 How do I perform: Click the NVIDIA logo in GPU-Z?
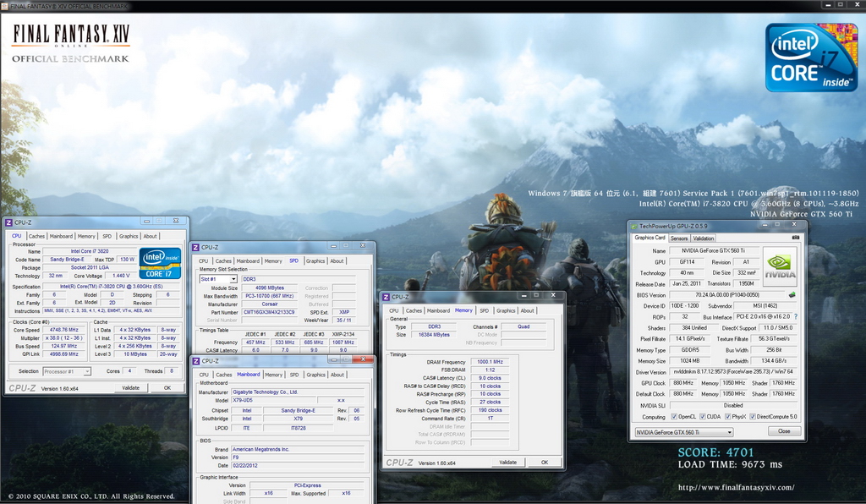click(780, 266)
